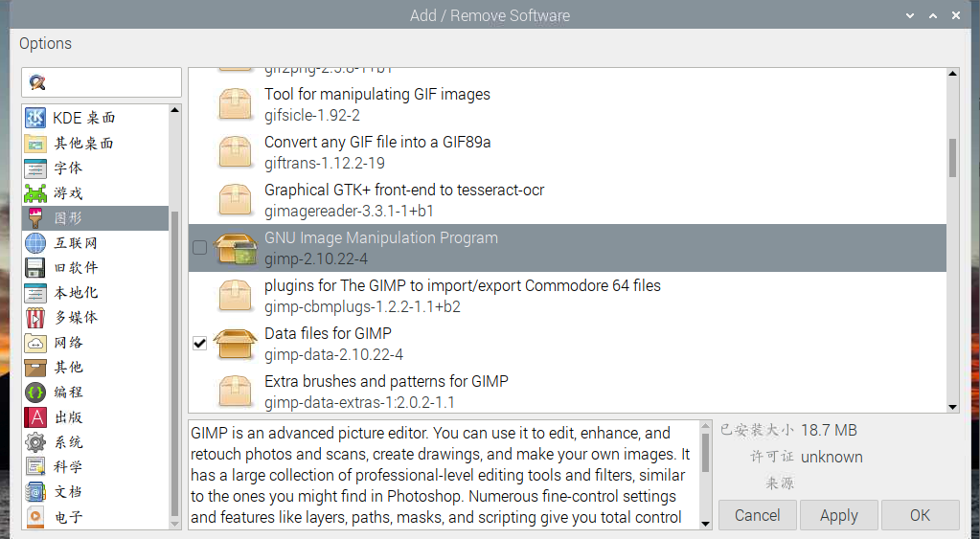980x539 pixels.
Task: Select the 编程 programming braces icon
Action: (35, 393)
